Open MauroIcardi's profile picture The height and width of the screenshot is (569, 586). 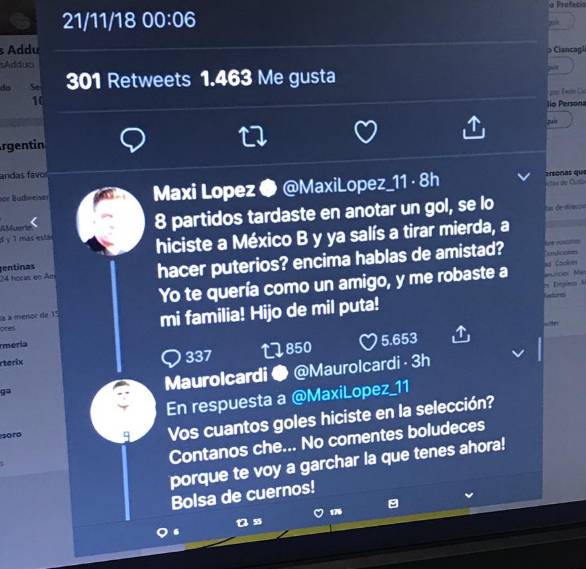click(123, 411)
